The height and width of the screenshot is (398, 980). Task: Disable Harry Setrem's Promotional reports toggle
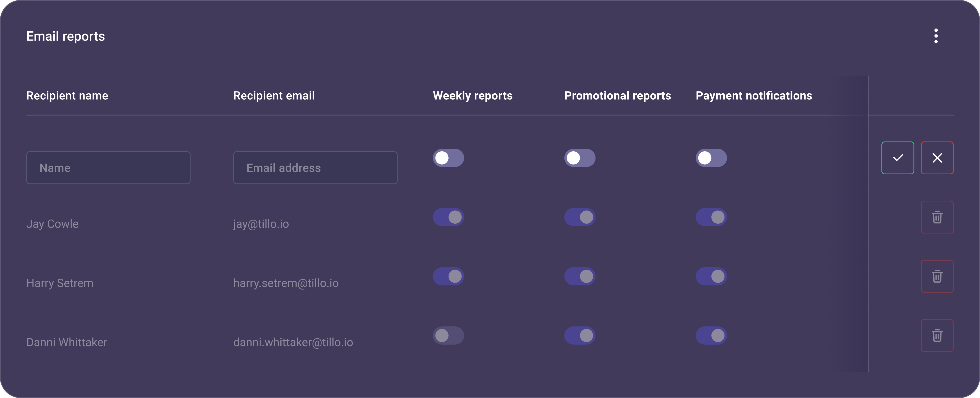[580, 276]
